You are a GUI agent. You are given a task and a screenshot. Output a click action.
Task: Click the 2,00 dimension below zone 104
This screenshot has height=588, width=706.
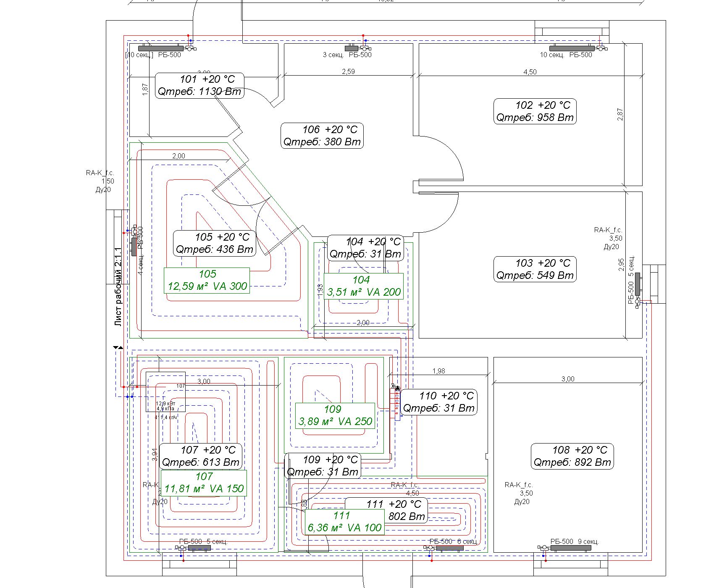point(363,323)
